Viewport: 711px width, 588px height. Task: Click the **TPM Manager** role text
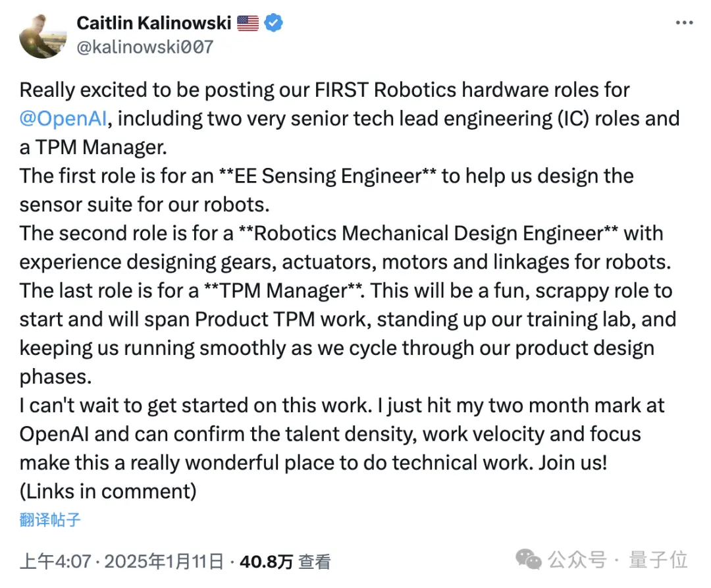tap(283, 291)
